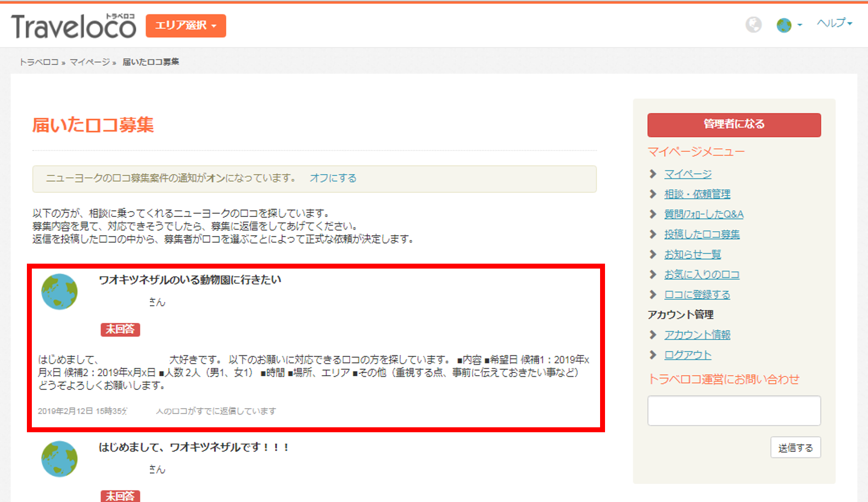The image size is (868, 502).
Task: Turn off notifications via オフにする
Action: click(x=333, y=178)
